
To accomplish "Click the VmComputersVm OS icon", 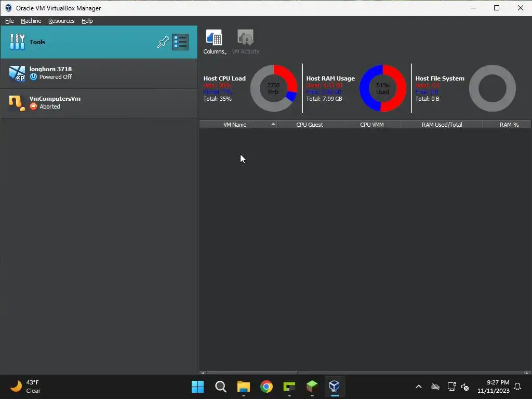I will [17, 103].
